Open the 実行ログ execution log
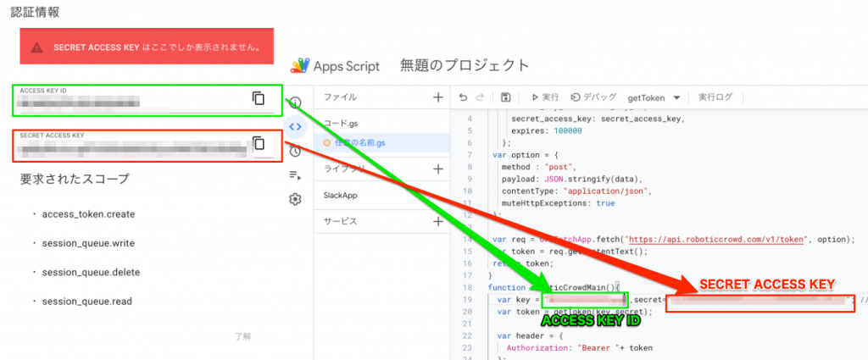The width and height of the screenshot is (868, 360). pos(715,97)
